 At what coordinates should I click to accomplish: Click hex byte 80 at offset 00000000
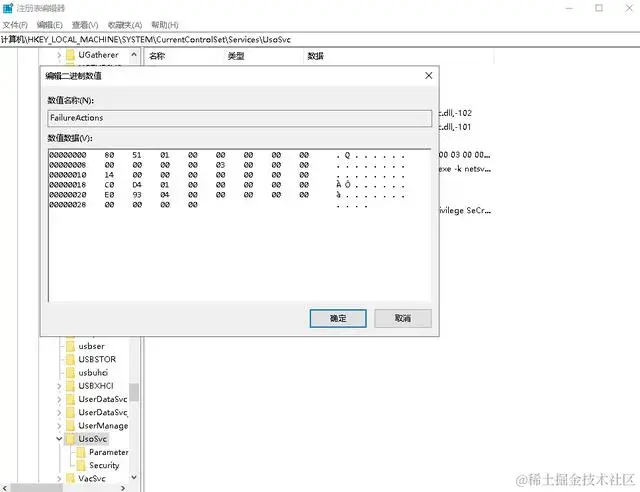109,155
